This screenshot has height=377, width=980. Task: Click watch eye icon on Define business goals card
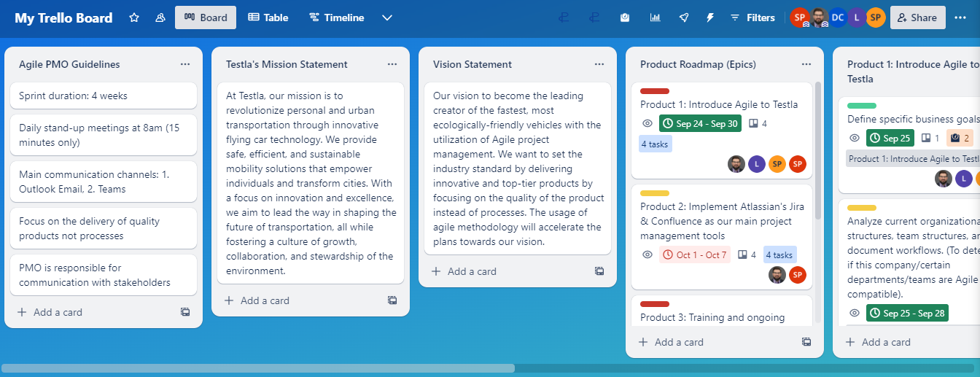(x=855, y=138)
